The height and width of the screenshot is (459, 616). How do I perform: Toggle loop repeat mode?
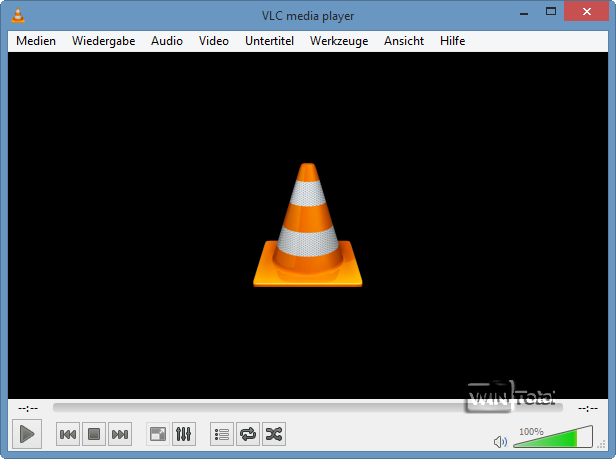[x=248, y=434]
